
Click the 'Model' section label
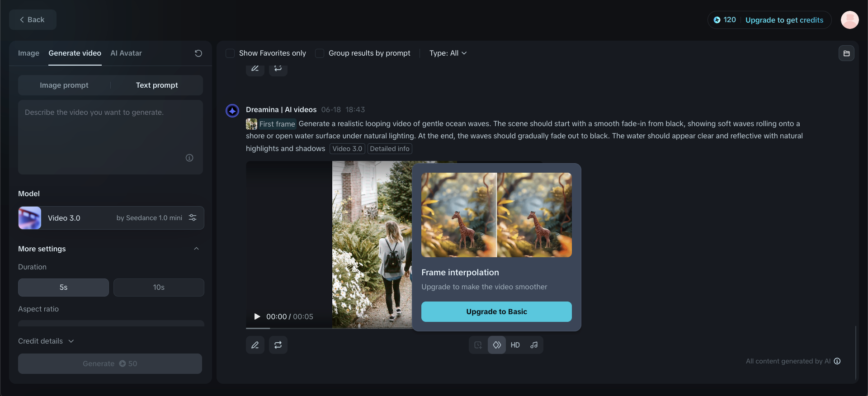[29, 194]
